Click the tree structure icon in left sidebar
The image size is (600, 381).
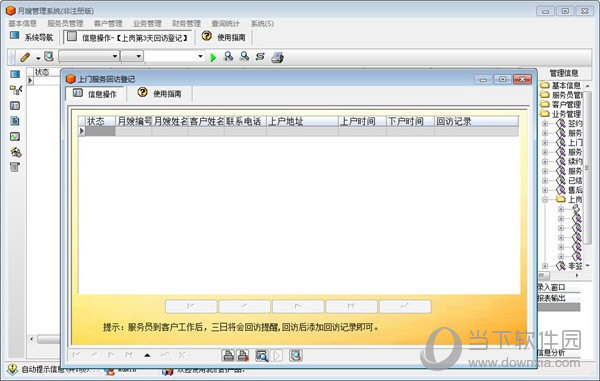pyautogui.click(x=16, y=90)
